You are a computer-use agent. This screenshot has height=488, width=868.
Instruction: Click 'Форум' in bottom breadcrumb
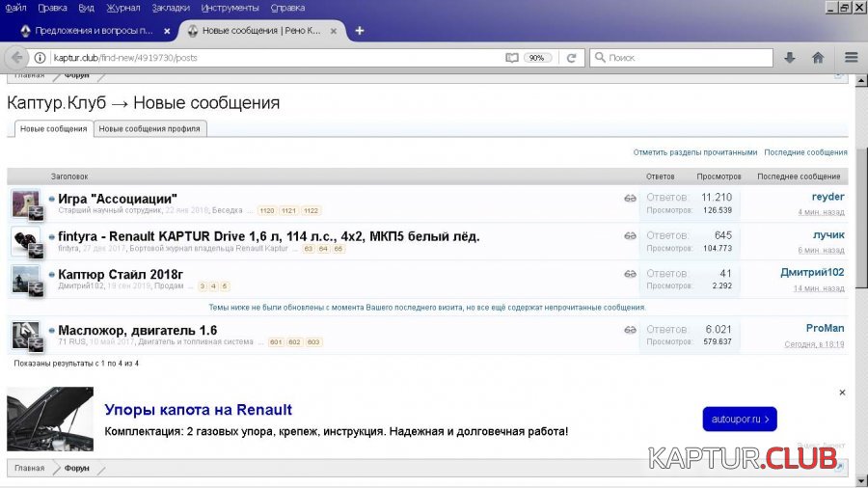coord(76,468)
